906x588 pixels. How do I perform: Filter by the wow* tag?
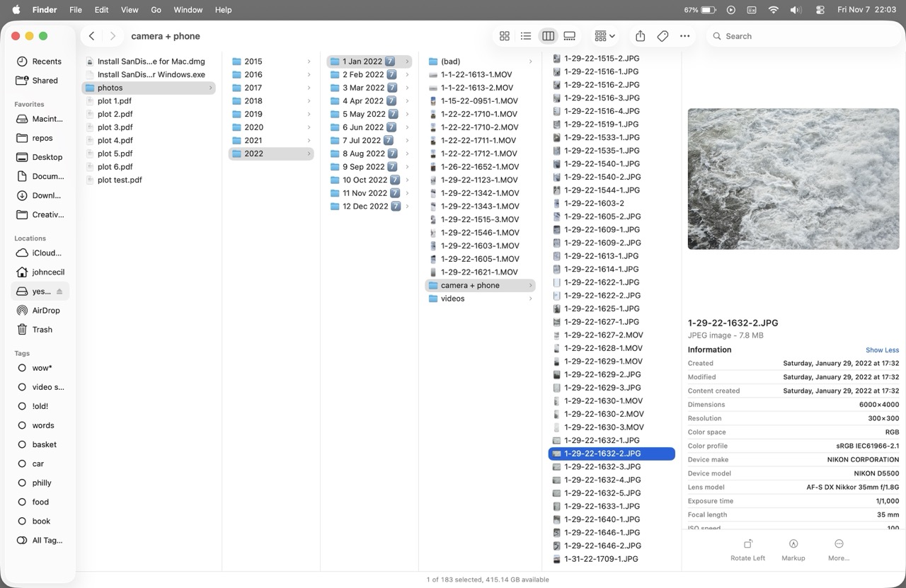(x=40, y=368)
